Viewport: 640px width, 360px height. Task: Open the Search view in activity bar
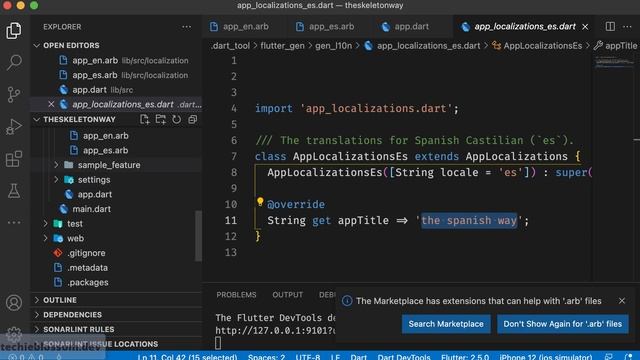pos(14,62)
